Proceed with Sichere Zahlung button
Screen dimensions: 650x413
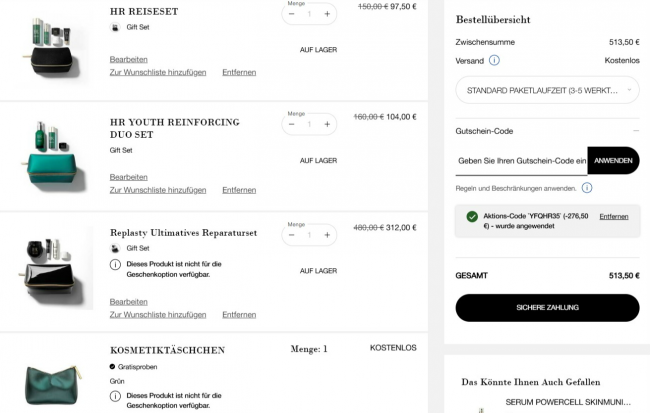[x=547, y=308]
